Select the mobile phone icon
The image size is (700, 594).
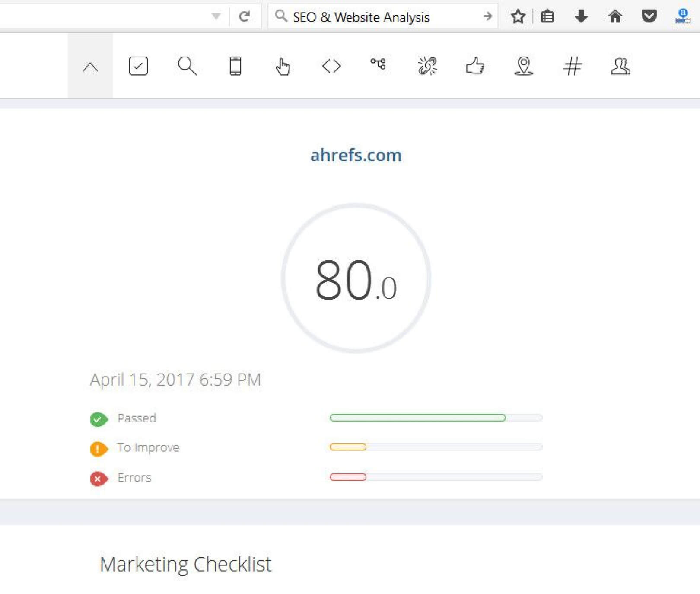coord(235,66)
